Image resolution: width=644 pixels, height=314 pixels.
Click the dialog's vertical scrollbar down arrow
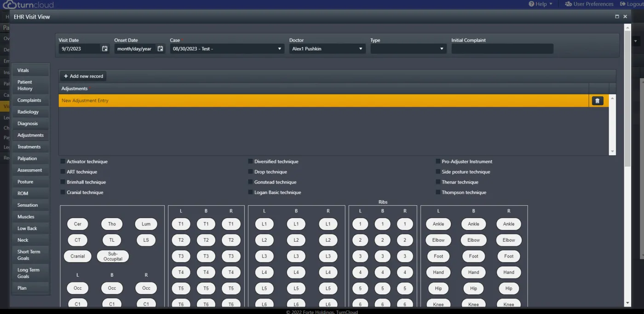[x=627, y=303]
